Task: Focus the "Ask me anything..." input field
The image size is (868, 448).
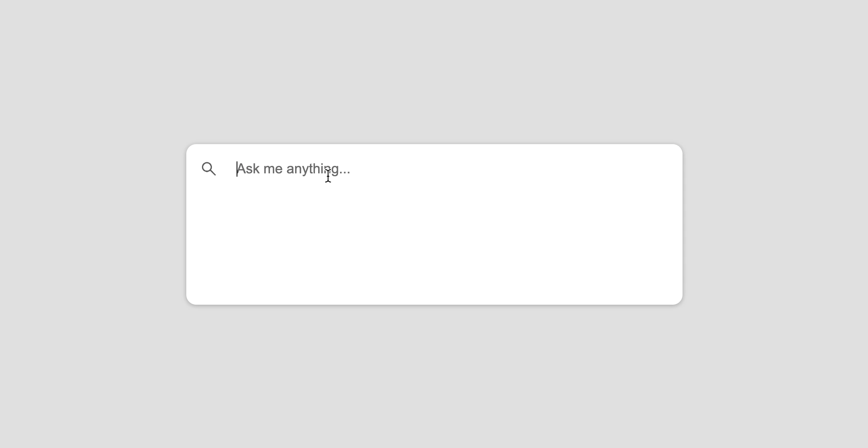Action: (x=451, y=169)
